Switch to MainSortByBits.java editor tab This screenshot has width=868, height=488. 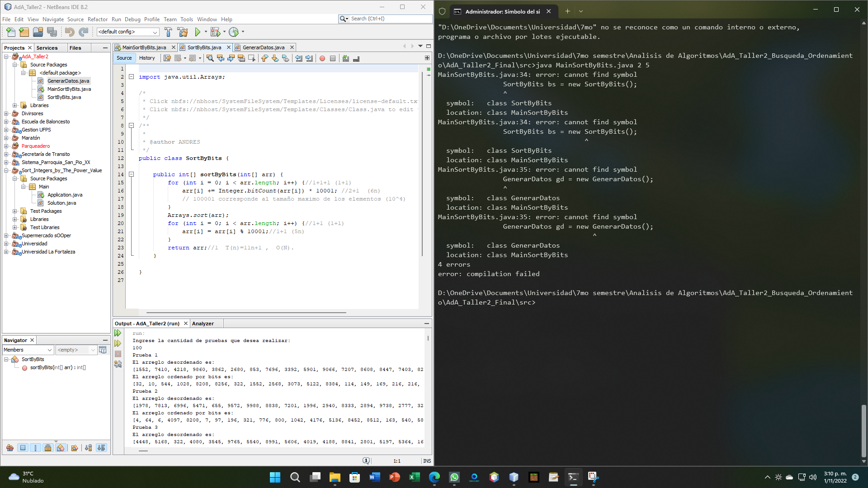click(144, 47)
